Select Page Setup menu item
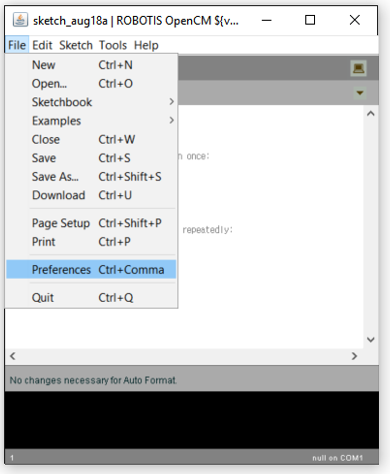This screenshot has height=474, width=390. point(91,223)
